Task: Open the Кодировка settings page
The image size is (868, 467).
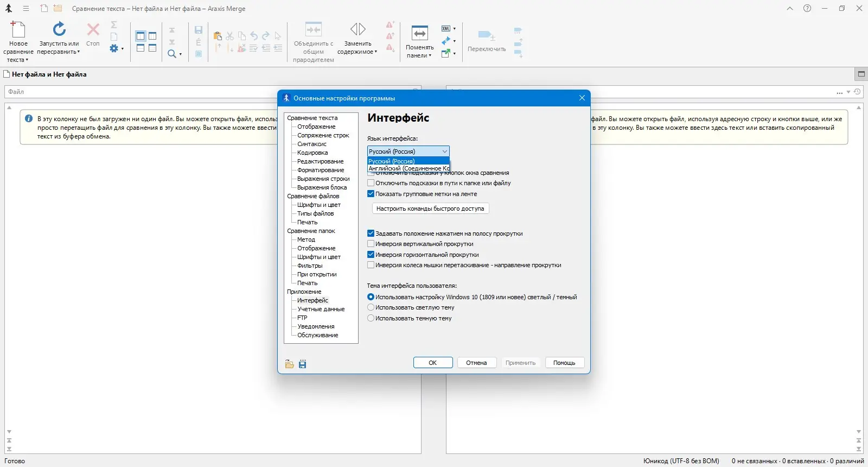Action: (x=312, y=153)
